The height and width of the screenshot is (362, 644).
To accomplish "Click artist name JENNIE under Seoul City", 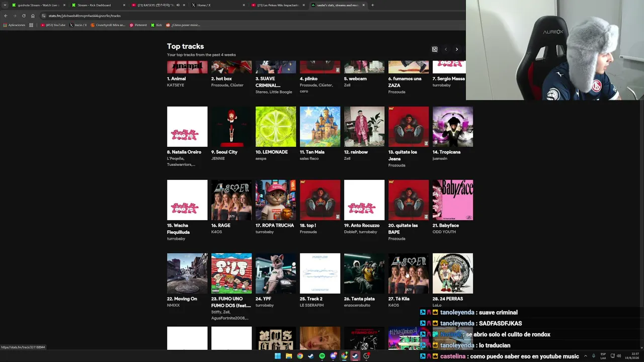I will [218, 159].
